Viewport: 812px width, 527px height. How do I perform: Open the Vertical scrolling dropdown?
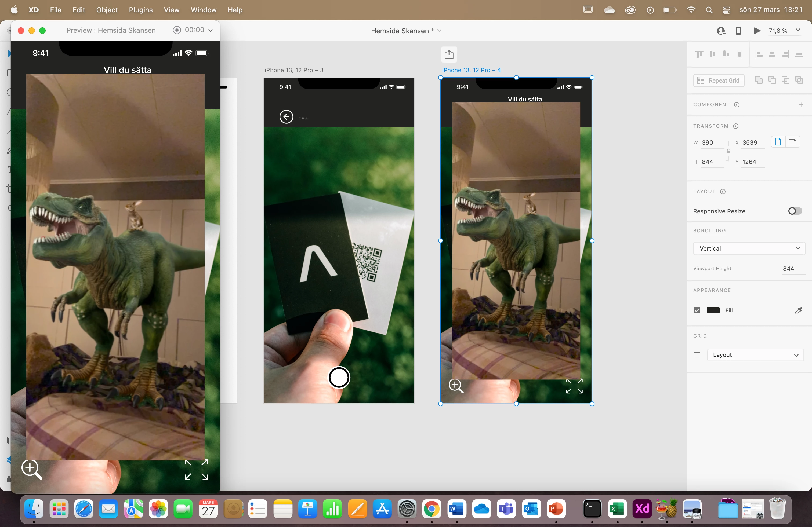point(749,248)
